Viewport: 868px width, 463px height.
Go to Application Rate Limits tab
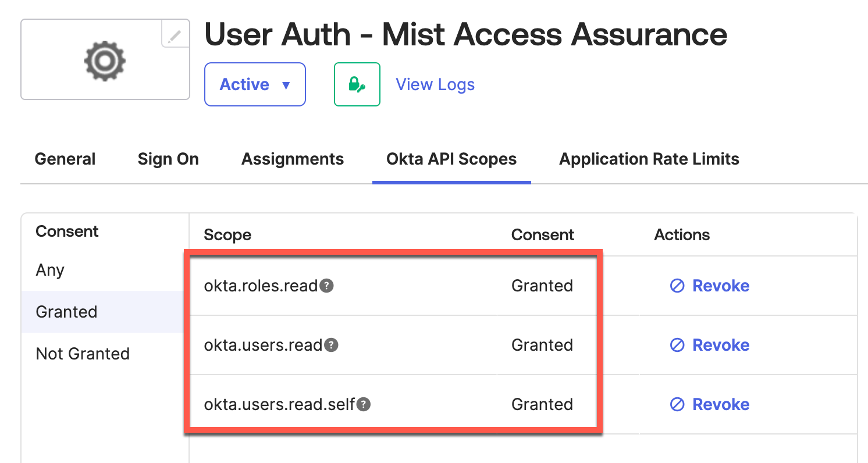(649, 159)
